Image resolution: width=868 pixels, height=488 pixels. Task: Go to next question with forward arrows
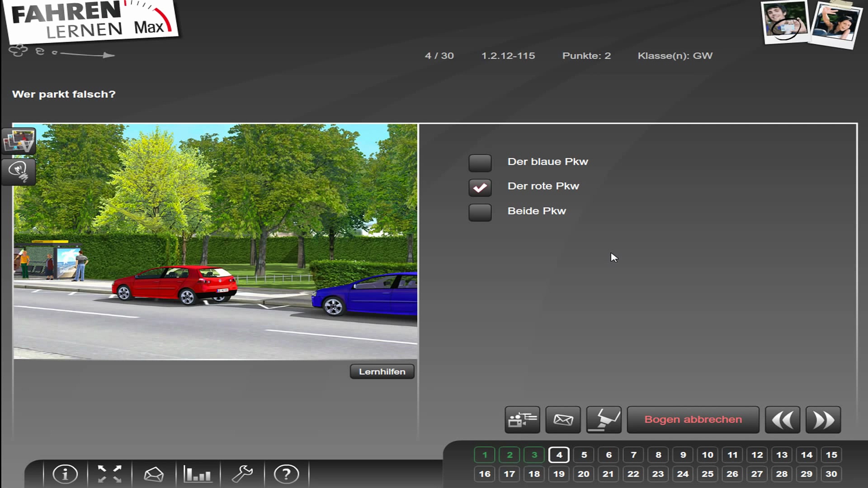click(x=823, y=420)
